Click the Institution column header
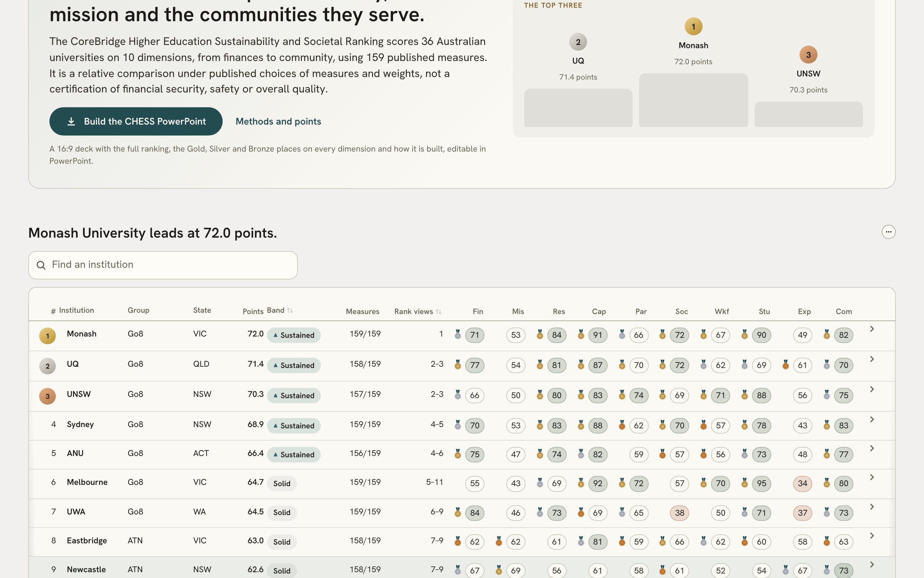This screenshot has width=924, height=578. pos(76,310)
